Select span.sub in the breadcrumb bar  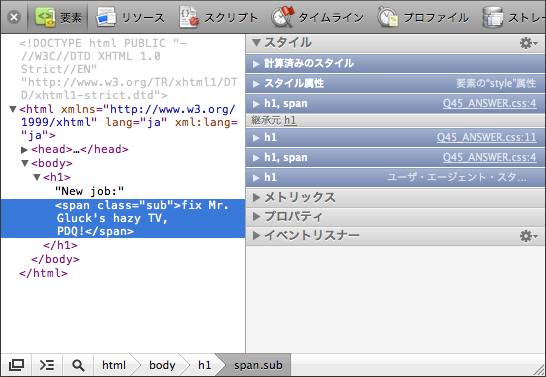[258, 365]
